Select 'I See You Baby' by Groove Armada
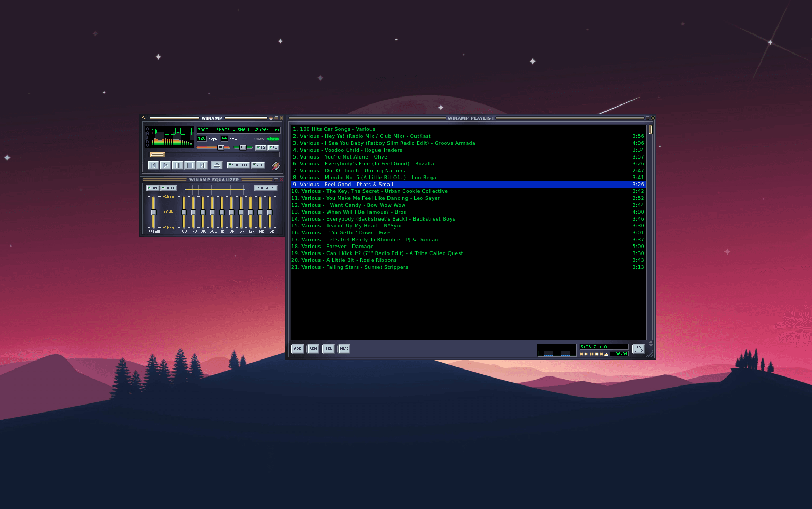This screenshot has height=509, width=812. click(x=468, y=143)
